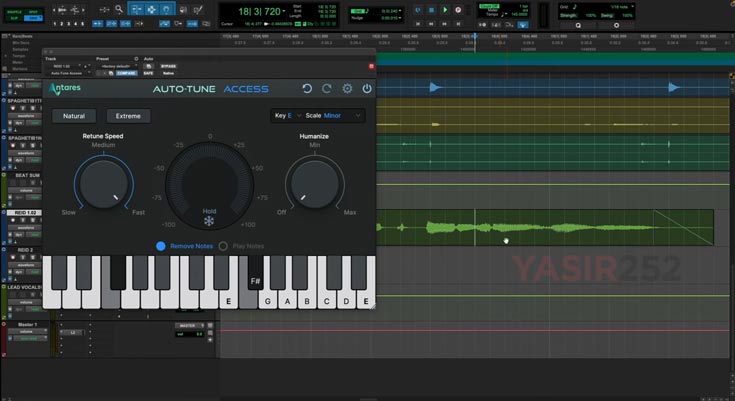Select the Remove Notes radio button
The width and height of the screenshot is (735, 401).
point(160,246)
